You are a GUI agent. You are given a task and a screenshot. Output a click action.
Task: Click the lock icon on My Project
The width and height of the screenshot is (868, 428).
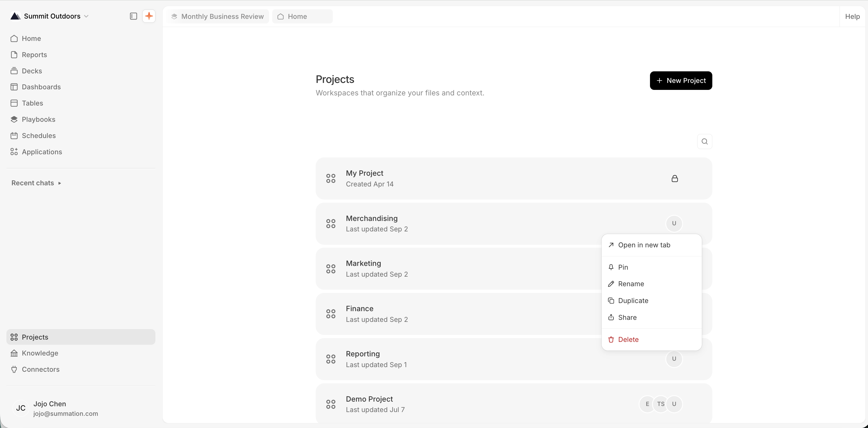[674, 178]
